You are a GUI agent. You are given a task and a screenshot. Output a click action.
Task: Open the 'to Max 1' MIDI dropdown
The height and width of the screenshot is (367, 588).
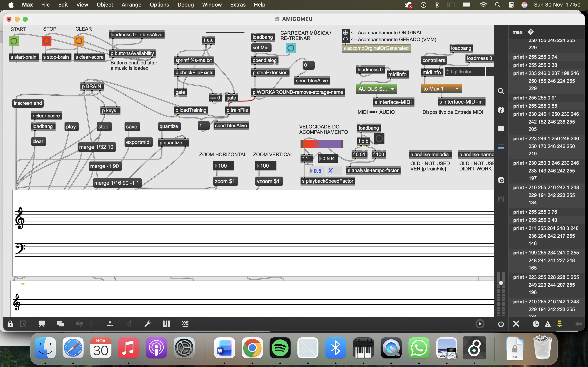(441, 89)
